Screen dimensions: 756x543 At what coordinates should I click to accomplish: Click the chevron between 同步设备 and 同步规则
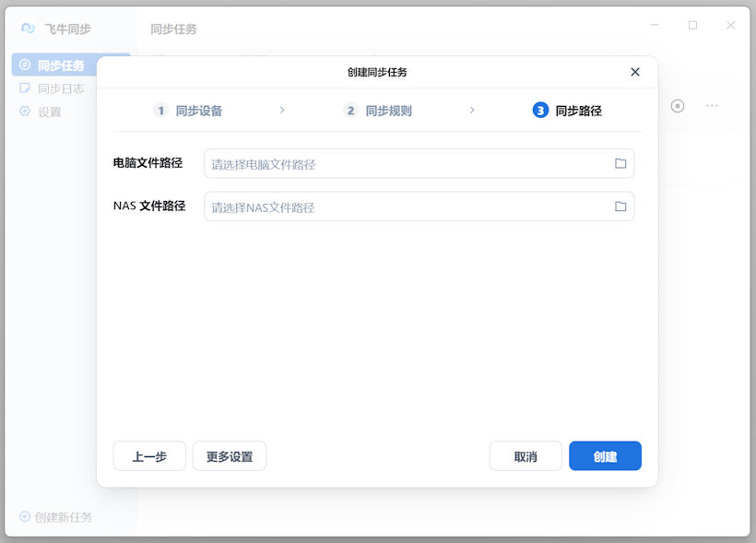point(282,109)
